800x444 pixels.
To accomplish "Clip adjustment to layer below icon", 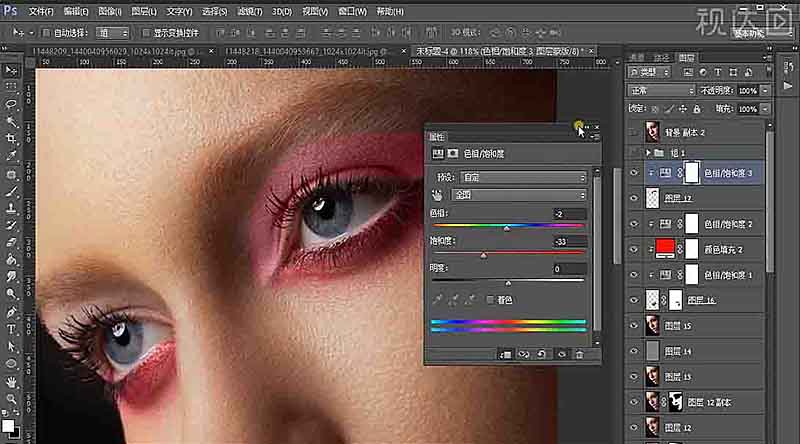I will click(x=505, y=354).
